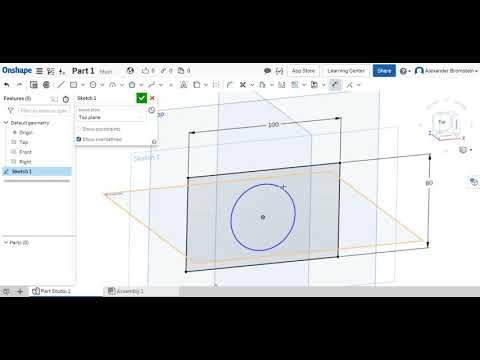The height and width of the screenshot is (360, 480).
Task: Select the Line sketch tool
Action: coord(61,85)
